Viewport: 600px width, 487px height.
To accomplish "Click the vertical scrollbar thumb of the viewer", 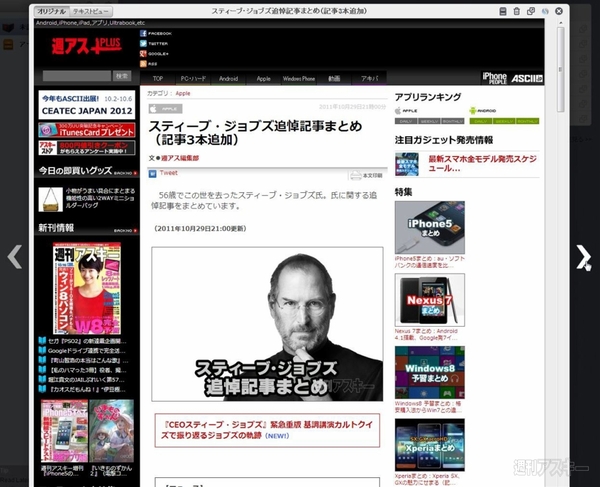I will click(x=561, y=70).
